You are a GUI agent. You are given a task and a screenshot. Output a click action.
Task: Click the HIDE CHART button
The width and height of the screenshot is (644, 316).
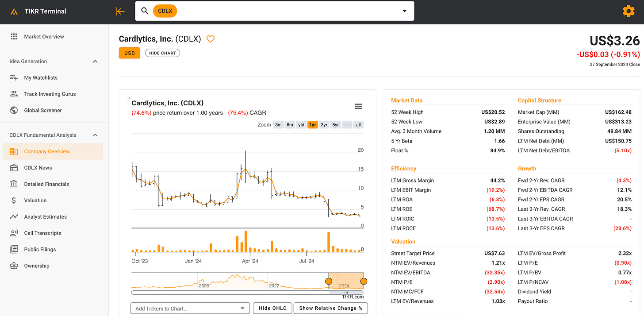162,53
